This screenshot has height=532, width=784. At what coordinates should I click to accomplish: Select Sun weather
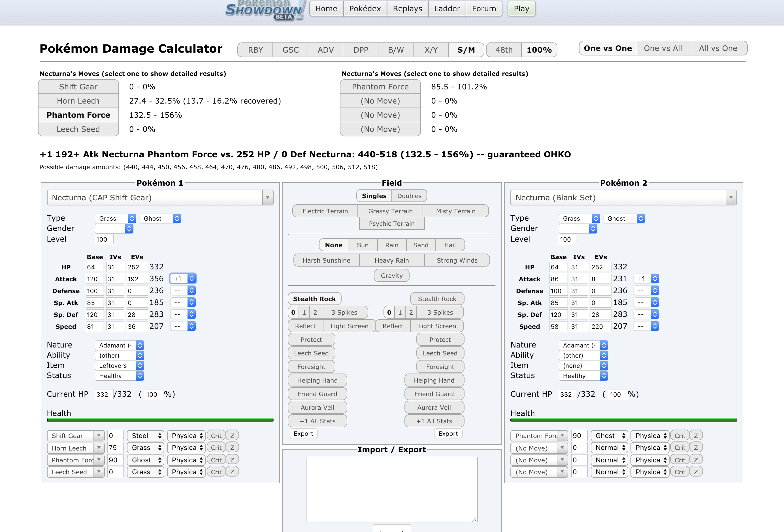pos(363,245)
